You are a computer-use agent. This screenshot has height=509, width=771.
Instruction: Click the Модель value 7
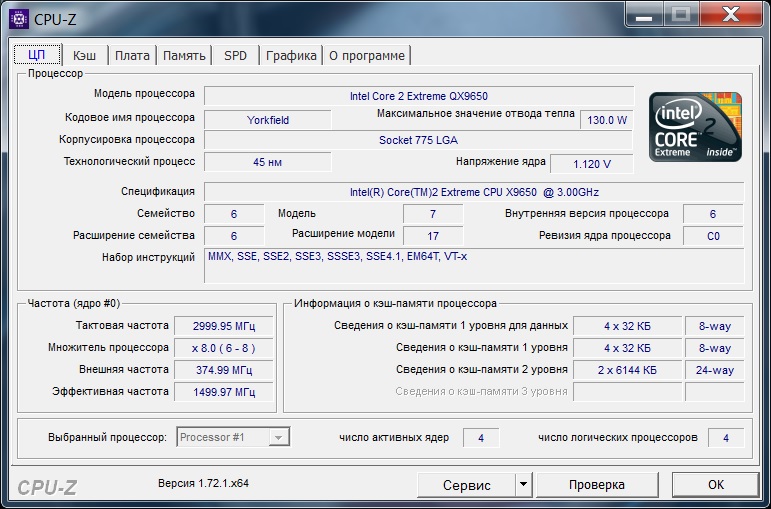pyautogui.click(x=433, y=214)
